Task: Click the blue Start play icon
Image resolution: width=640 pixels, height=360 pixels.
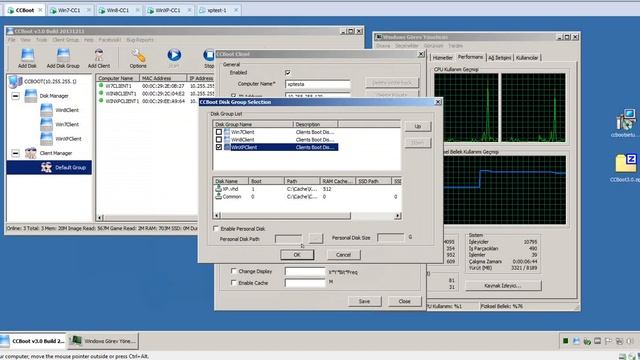Action: point(174,55)
